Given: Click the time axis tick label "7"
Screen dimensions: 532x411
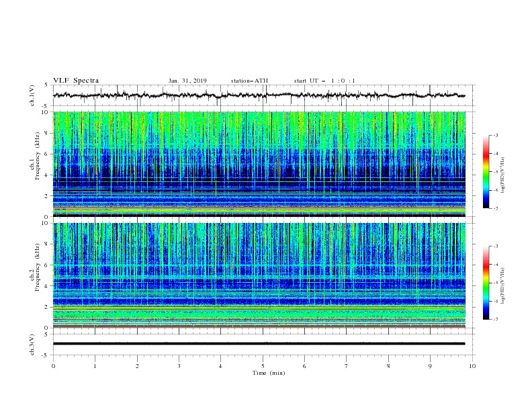Looking at the screenshot, I should [x=347, y=366].
